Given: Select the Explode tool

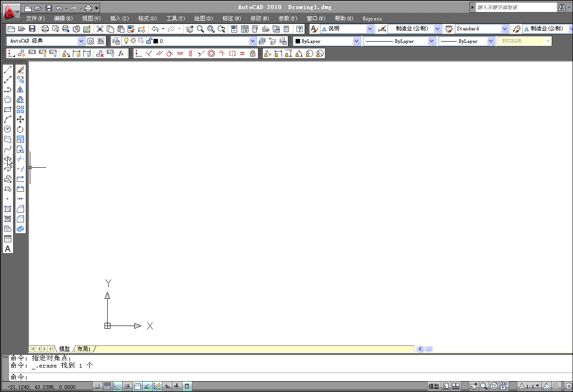Looking at the screenshot, I should [x=20, y=229].
